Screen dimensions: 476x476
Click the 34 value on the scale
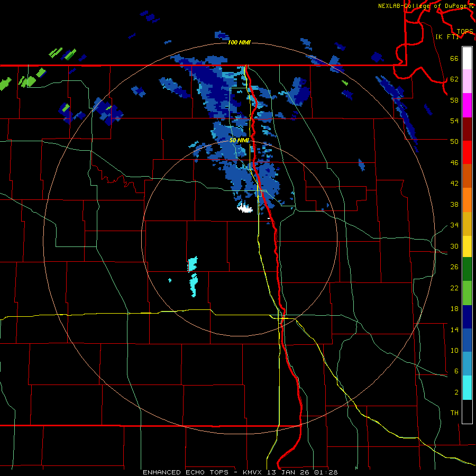click(454, 225)
